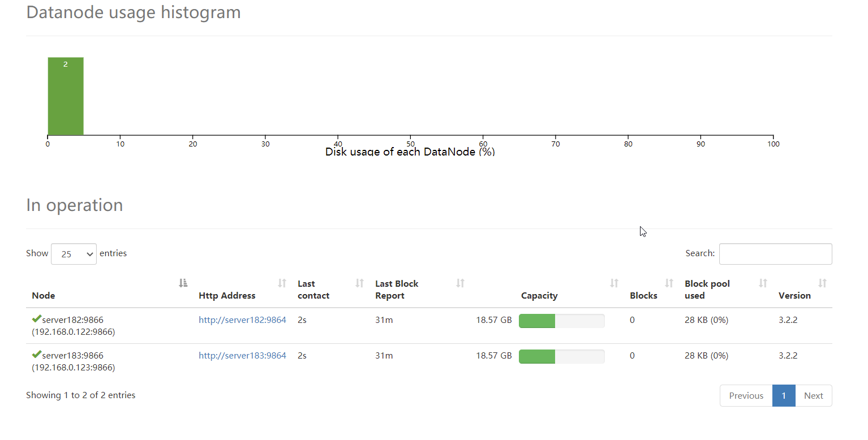The image size is (868, 440).
Task: Click sort icon for Http Address column
Action: (282, 283)
